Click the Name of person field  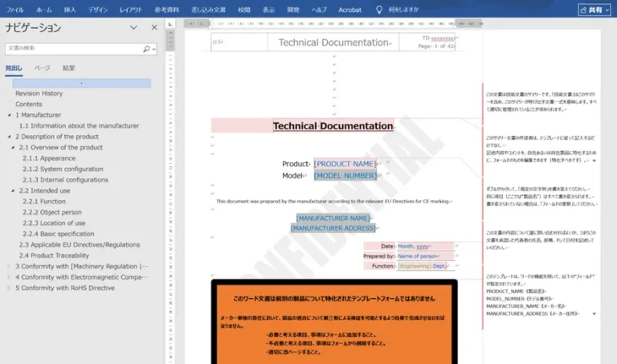coord(417,256)
